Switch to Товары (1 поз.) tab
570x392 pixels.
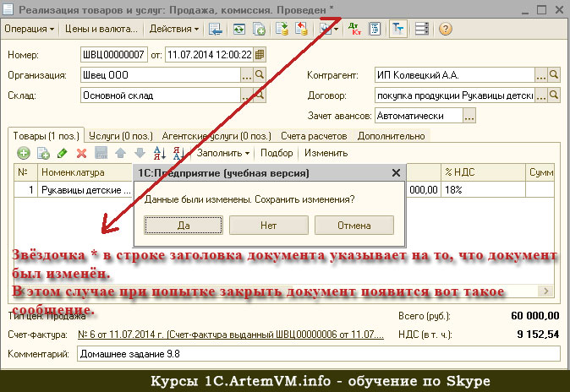tap(47, 136)
